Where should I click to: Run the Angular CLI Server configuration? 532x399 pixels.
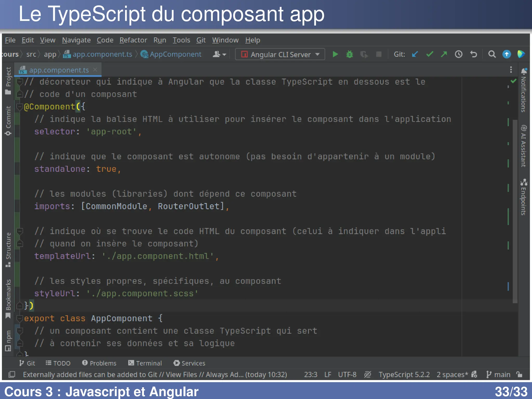(335, 54)
